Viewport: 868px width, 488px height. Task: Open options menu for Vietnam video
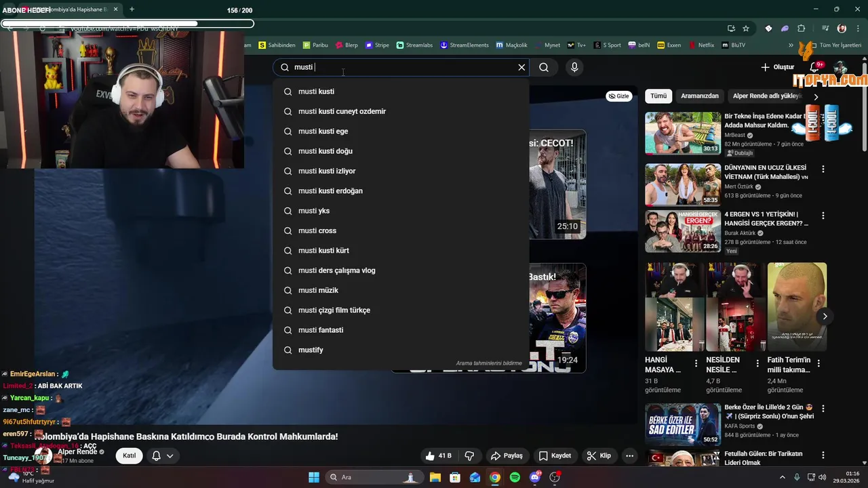click(x=823, y=169)
